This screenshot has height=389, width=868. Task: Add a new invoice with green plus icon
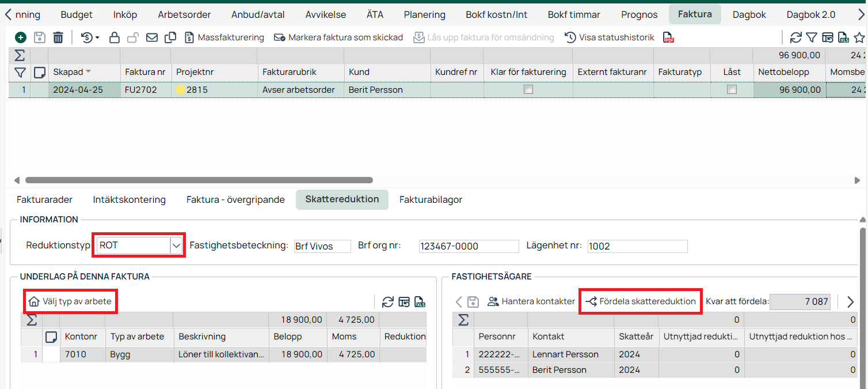(21, 37)
